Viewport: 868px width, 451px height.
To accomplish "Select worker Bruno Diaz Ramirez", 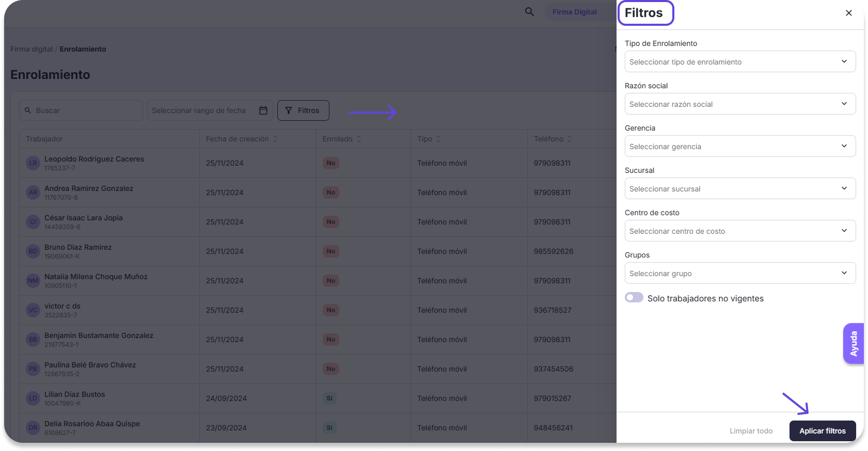I will click(x=78, y=247).
